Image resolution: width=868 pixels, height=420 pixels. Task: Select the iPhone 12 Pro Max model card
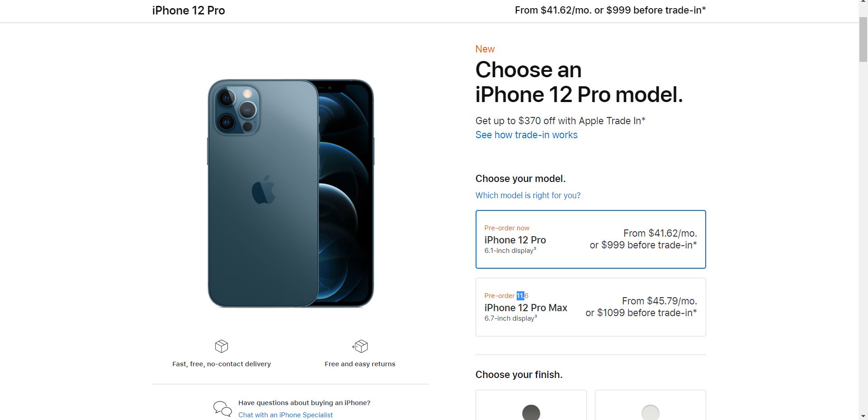(x=590, y=307)
